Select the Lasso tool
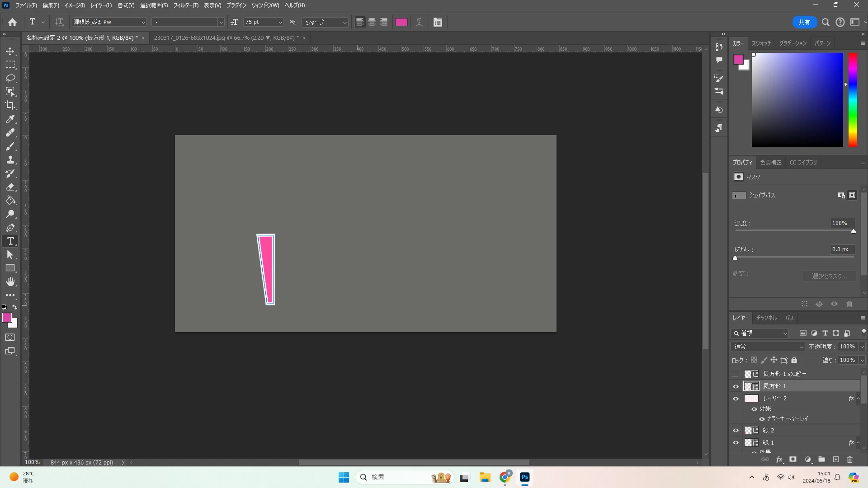The image size is (868, 488). (x=10, y=79)
